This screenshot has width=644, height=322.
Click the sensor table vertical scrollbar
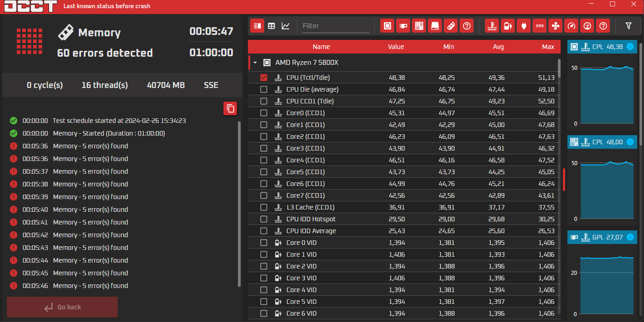click(x=559, y=68)
